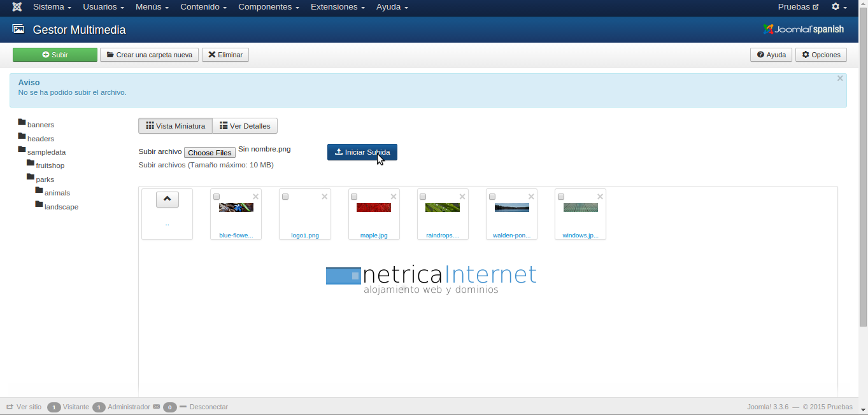Dismiss the Aviso alert message
Screen dimensions: 868x415
839,78
